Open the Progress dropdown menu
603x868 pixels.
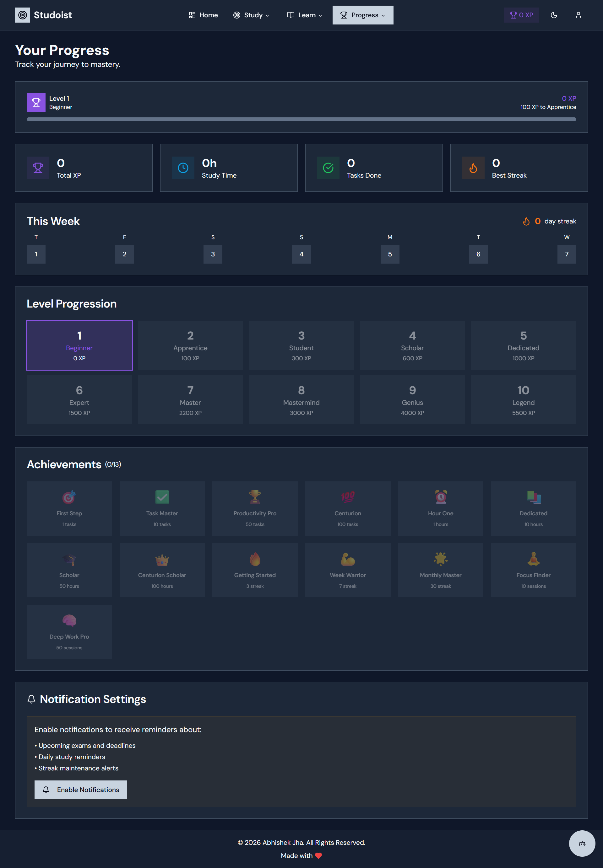click(x=363, y=15)
